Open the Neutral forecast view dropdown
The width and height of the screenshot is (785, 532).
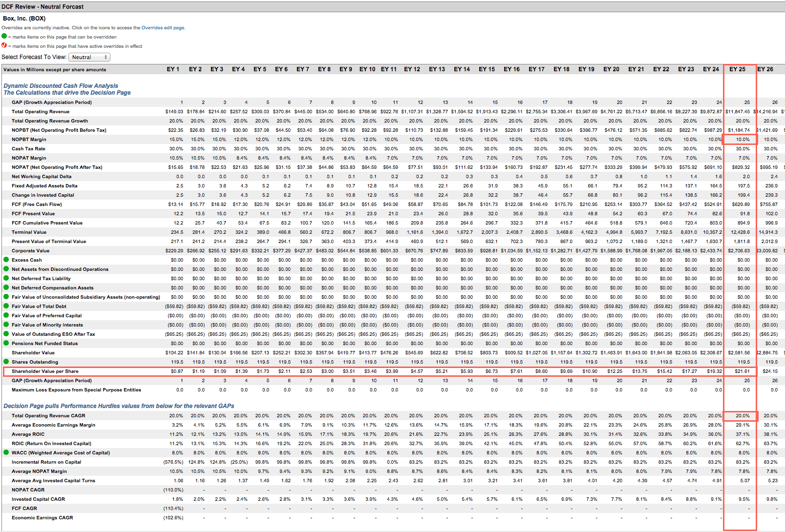[x=89, y=57]
